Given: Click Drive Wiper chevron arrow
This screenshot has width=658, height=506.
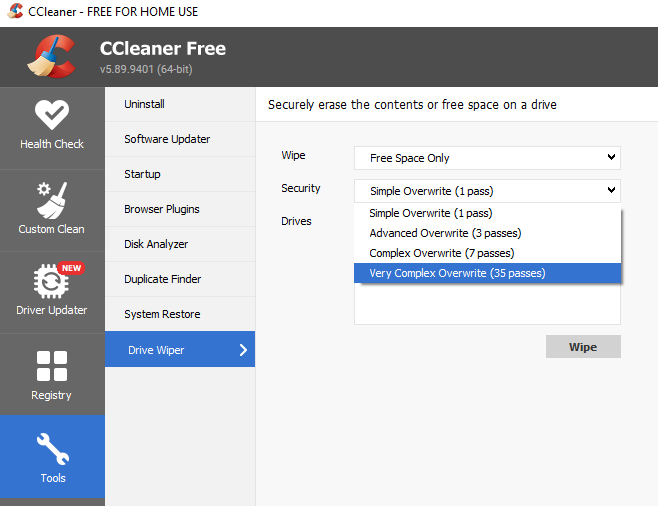Looking at the screenshot, I should pos(243,350).
